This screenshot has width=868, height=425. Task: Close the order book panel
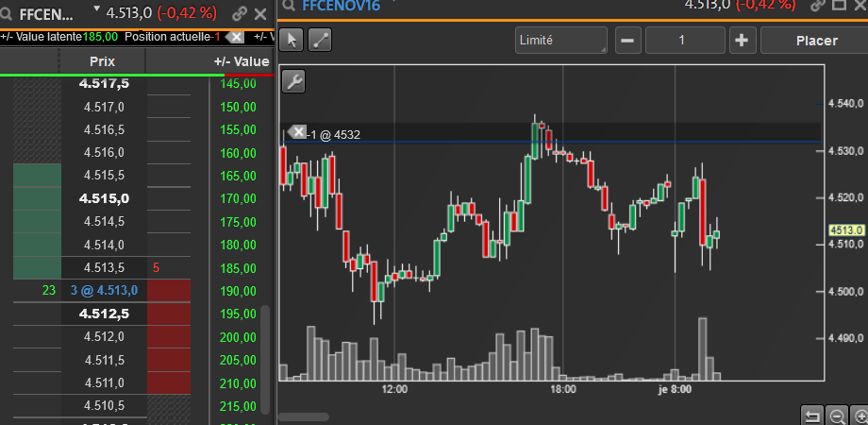coord(260,14)
